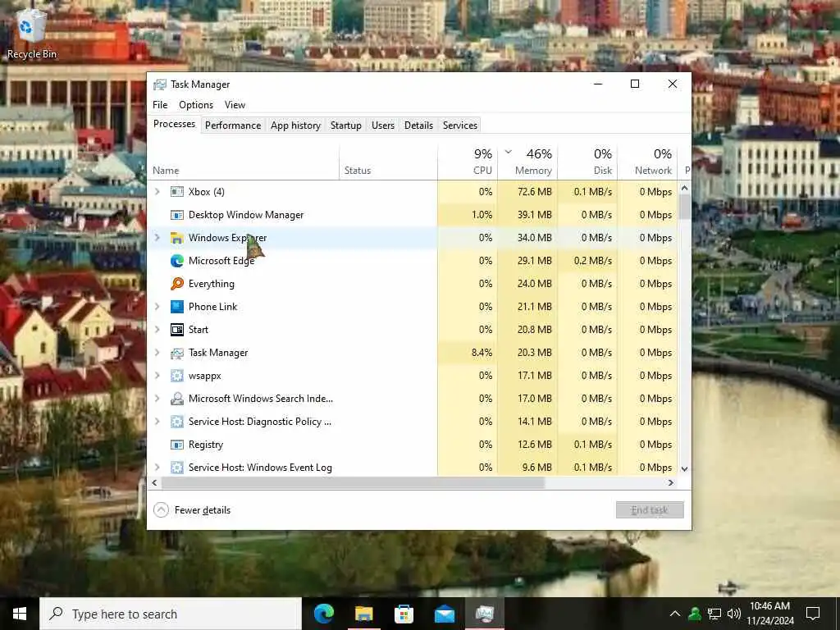Sort by the Status column header

pyautogui.click(x=388, y=162)
